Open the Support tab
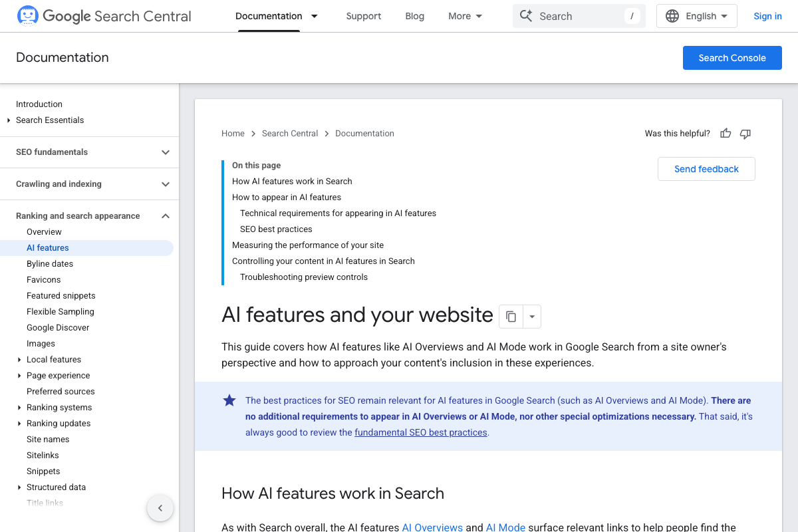The height and width of the screenshot is (532, 798). [364, 16]
